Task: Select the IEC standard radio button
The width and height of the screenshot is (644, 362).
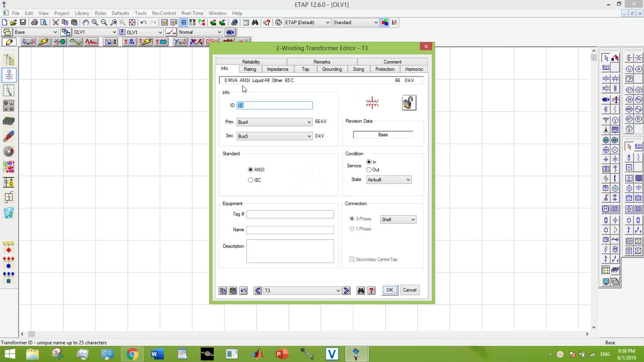Action: [251, 180]
